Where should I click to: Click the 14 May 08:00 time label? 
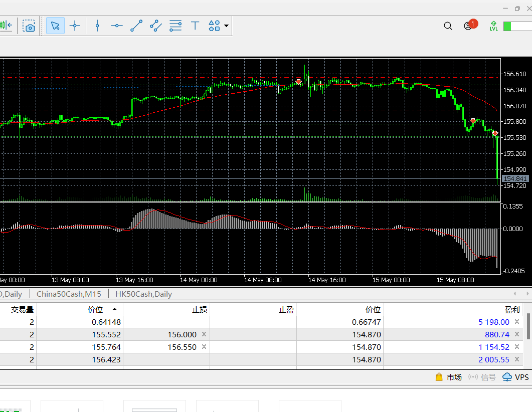263,280
